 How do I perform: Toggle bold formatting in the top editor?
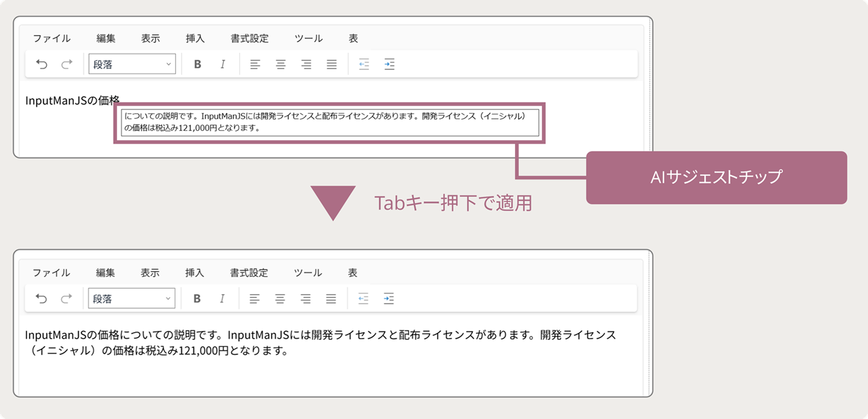[x=197, y=64]
